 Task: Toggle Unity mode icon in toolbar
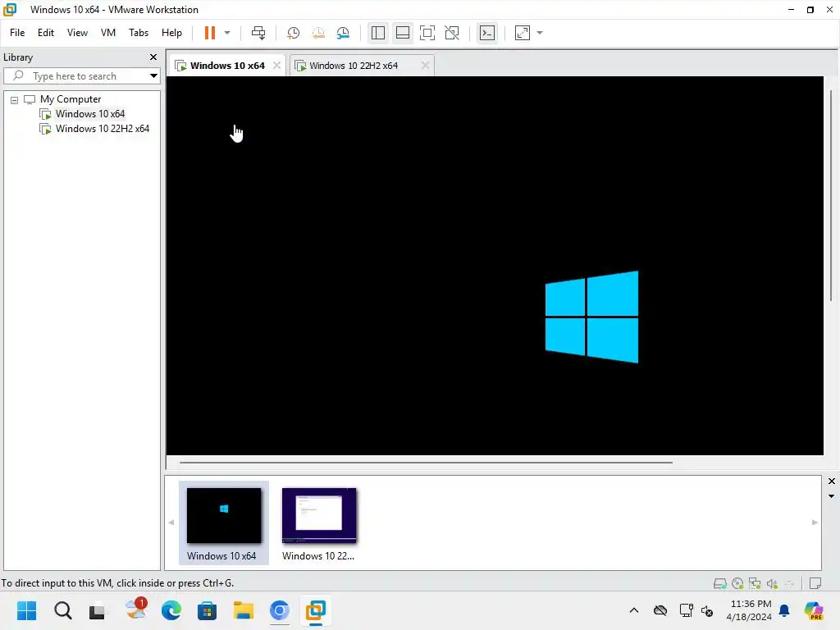(452, 33)
